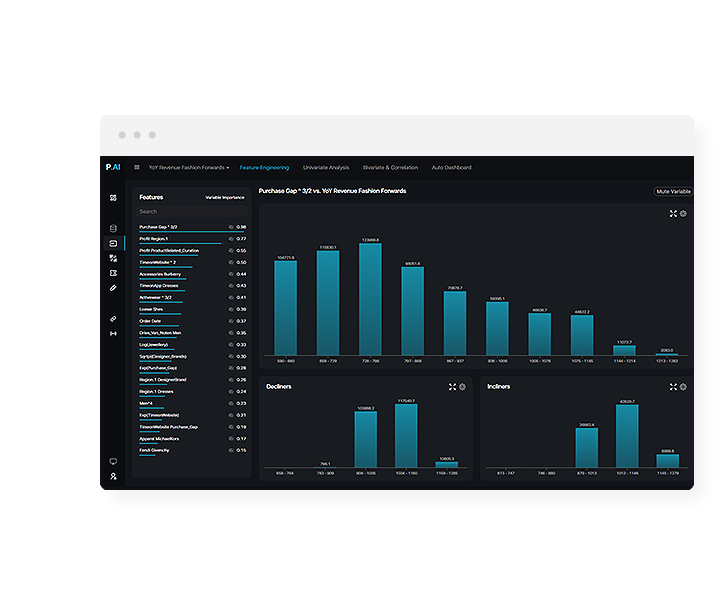Click the Mute Variable button

tap(673, 191)
